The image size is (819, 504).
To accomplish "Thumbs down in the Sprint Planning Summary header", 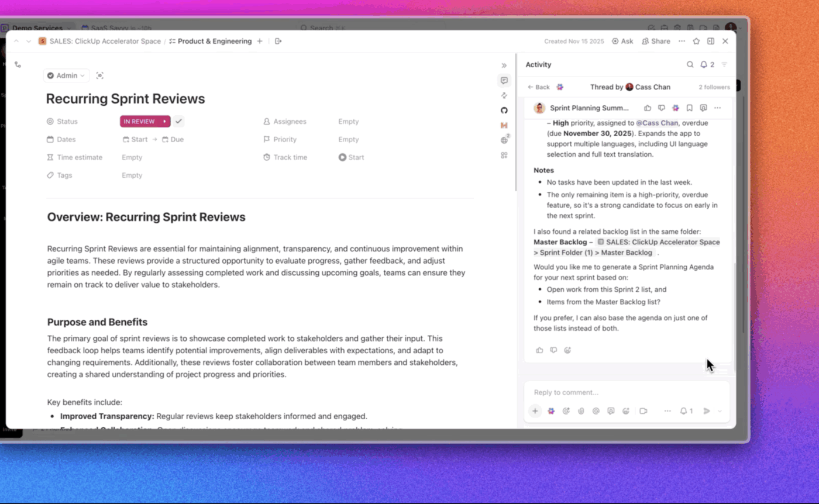I will pyautogui.click(x=662, y=108).
